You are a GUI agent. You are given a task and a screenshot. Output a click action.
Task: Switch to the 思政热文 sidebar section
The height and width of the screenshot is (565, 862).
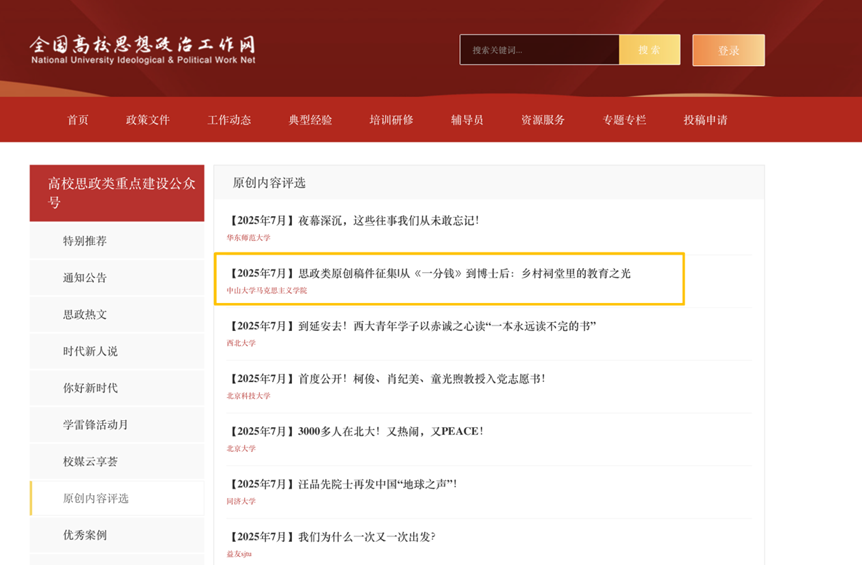85,315
